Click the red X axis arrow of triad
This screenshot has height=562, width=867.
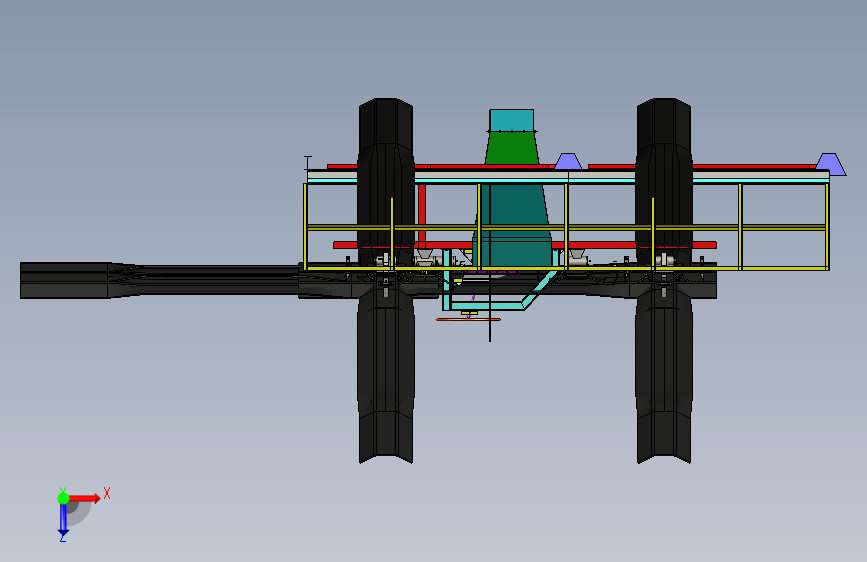[x=84, y=498]
